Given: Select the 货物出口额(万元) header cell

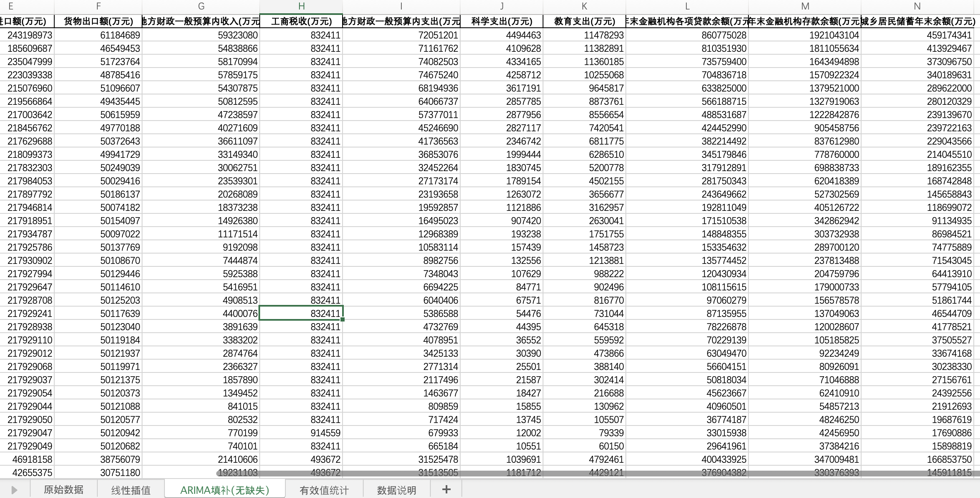Looking at the screenshot, I should click(98, 21).
